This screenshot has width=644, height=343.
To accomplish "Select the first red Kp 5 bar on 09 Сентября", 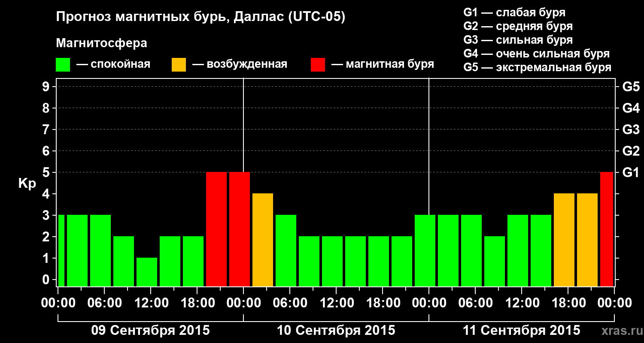I will [x=216, y=229].
